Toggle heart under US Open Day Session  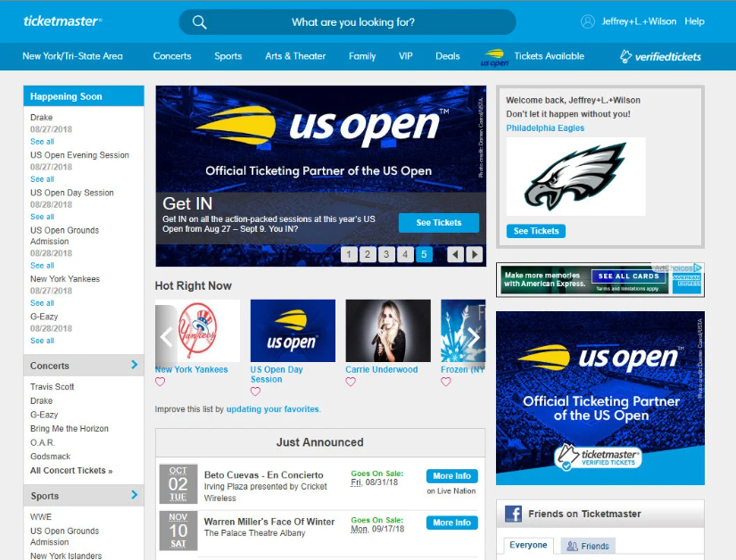[x=255, y=391]
